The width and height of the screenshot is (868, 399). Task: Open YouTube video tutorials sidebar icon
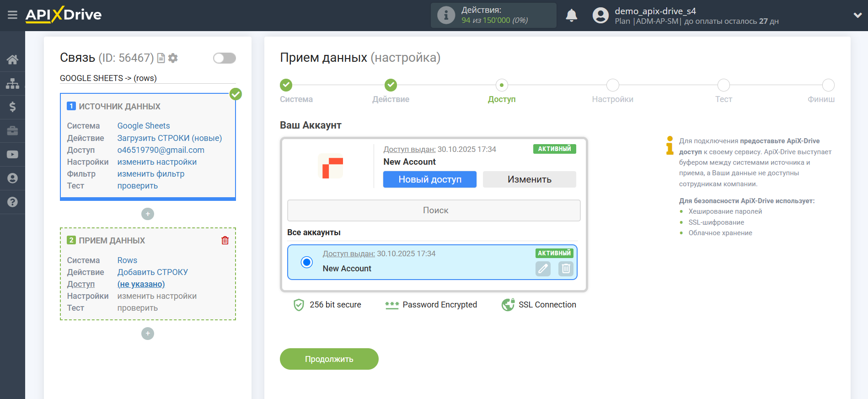(x=12, y=155)
